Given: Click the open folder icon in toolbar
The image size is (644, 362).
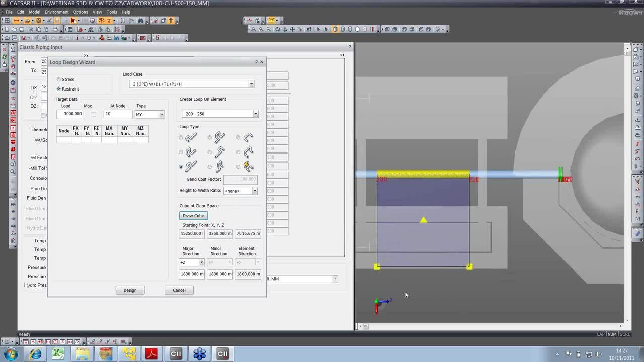Looking at the screenshot, I should point(14,29).
